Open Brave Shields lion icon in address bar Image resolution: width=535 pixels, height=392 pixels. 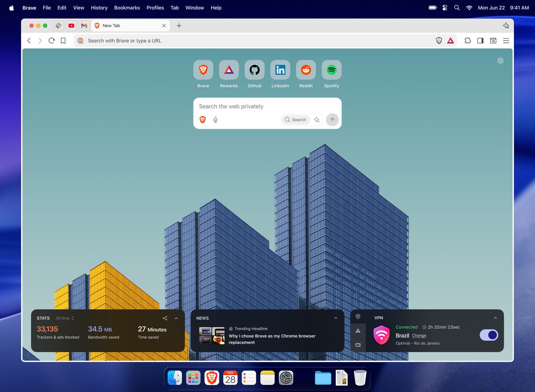[x=439, y=41]
